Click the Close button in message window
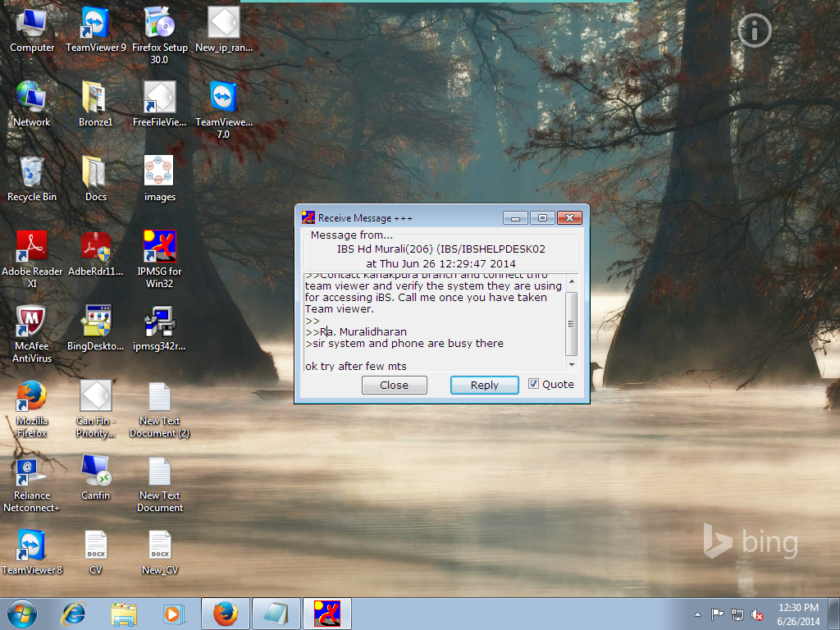840x630 pixels. pos(395,385)
